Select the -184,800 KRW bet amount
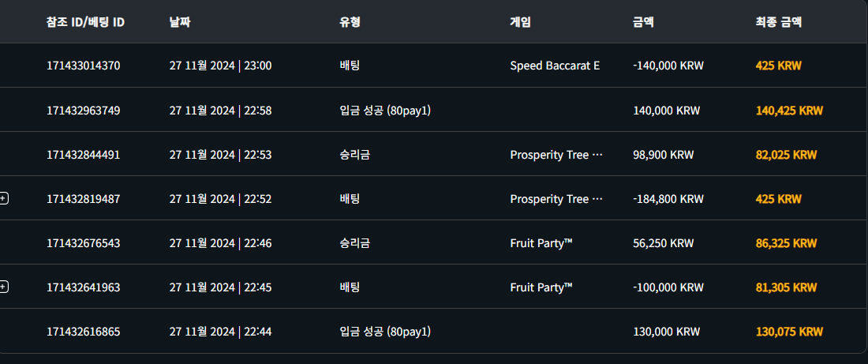Image resolution: width=868 pixels, height=364 pixels. click(668, 199)
